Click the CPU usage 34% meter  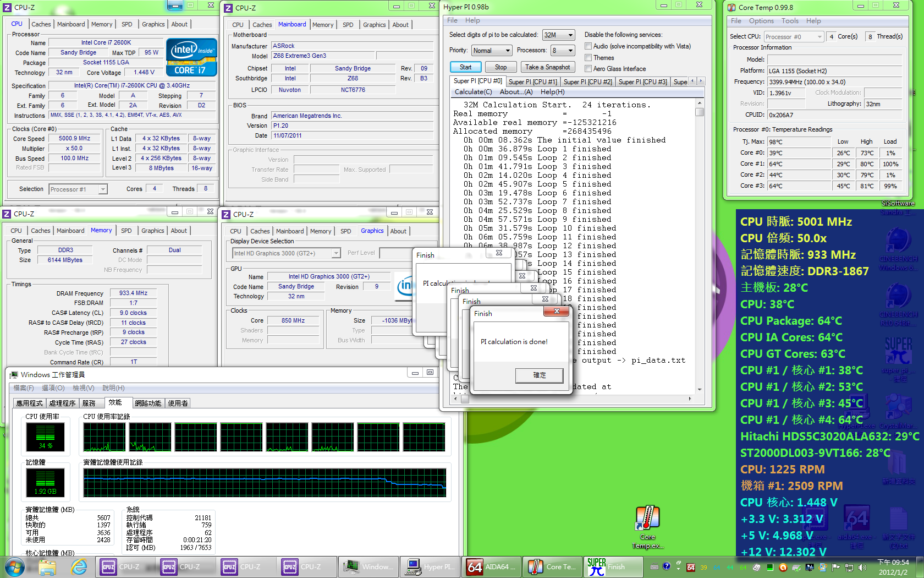point(46,438)
